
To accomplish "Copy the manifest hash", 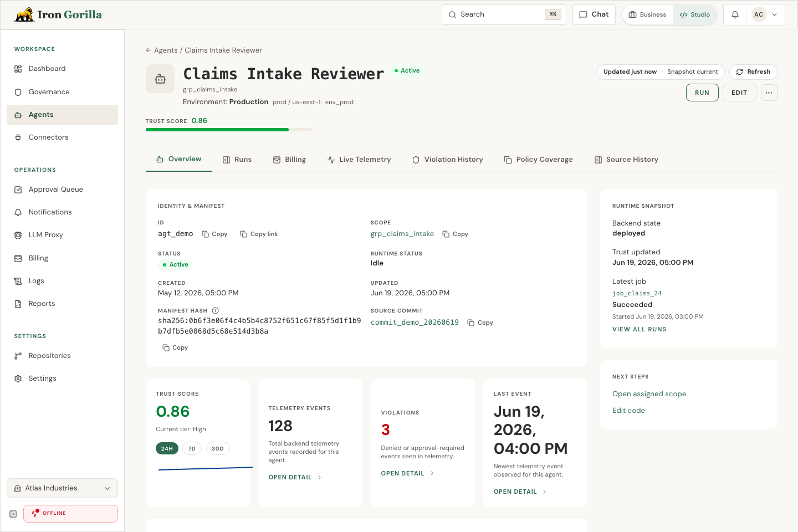I will (175, 347).
